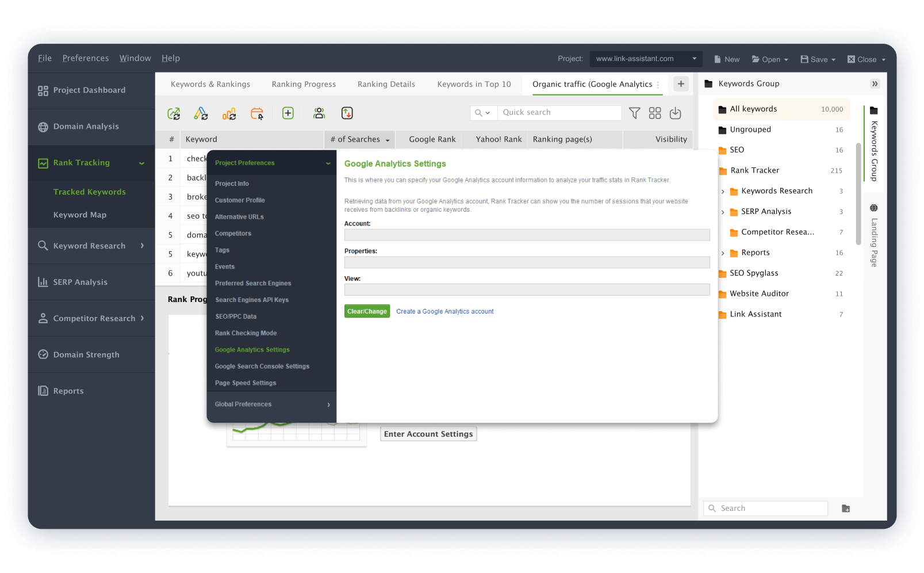The image size is (924, 573).
Task: Select the All keywords group
Action: click(782, 109)
